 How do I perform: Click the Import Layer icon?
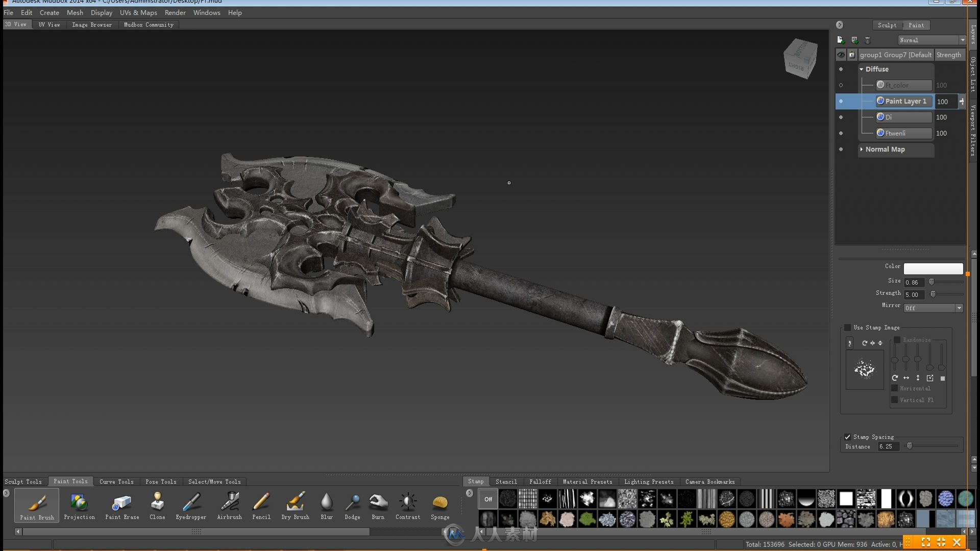click(x=854, y=40)
